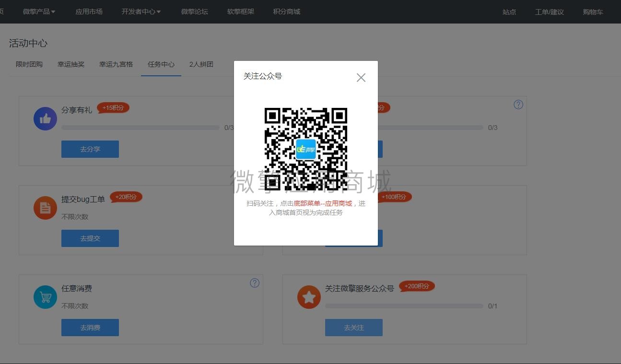This screenshot has width=621, height=364.
Task: Click the 活动中心 heading
Action: [x=28, y=43]
